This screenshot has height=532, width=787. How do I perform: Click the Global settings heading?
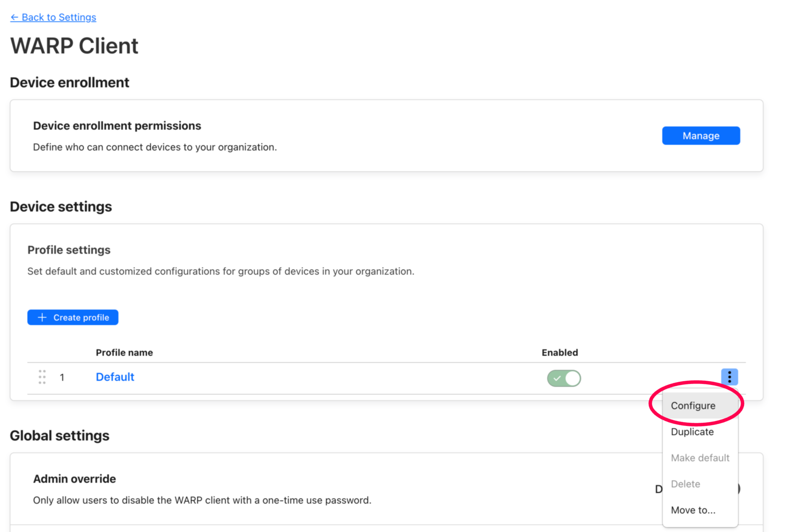(60, 436)
